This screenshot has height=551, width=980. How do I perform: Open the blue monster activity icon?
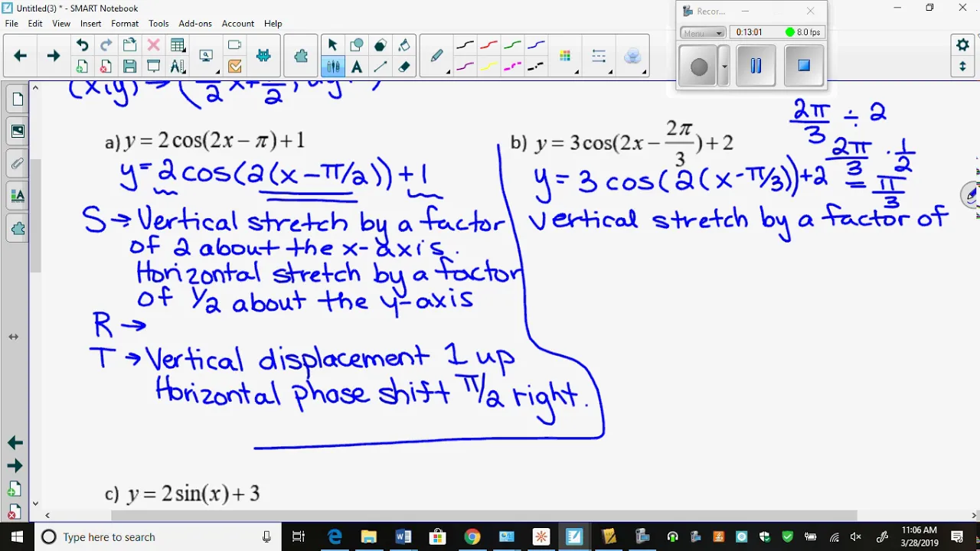tap(263, 56)
